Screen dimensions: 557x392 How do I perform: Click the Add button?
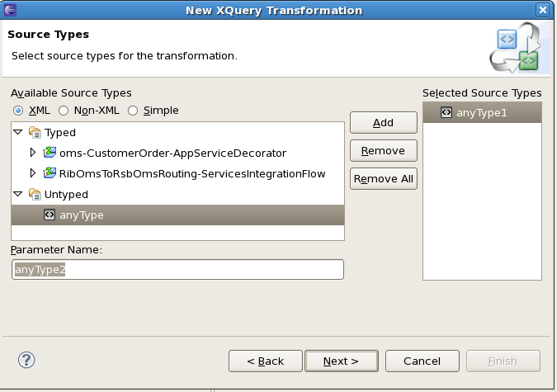coord(383,123)
